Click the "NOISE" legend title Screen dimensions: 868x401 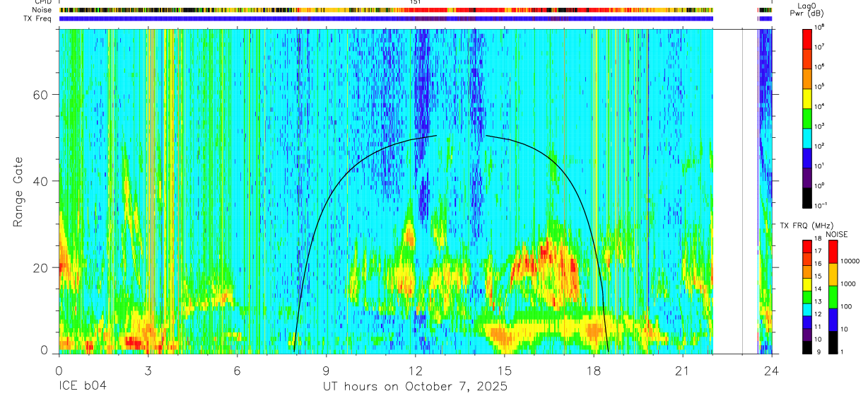836,234
